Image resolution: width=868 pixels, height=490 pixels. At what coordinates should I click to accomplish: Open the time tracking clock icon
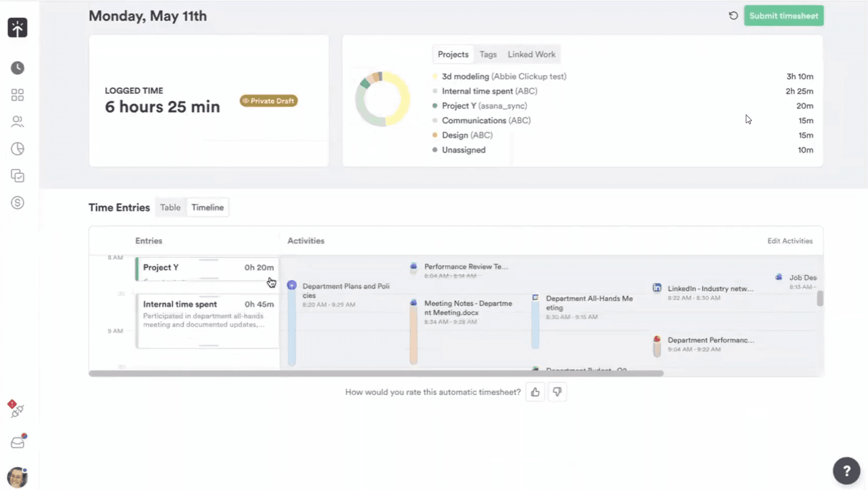coord(18,68)
